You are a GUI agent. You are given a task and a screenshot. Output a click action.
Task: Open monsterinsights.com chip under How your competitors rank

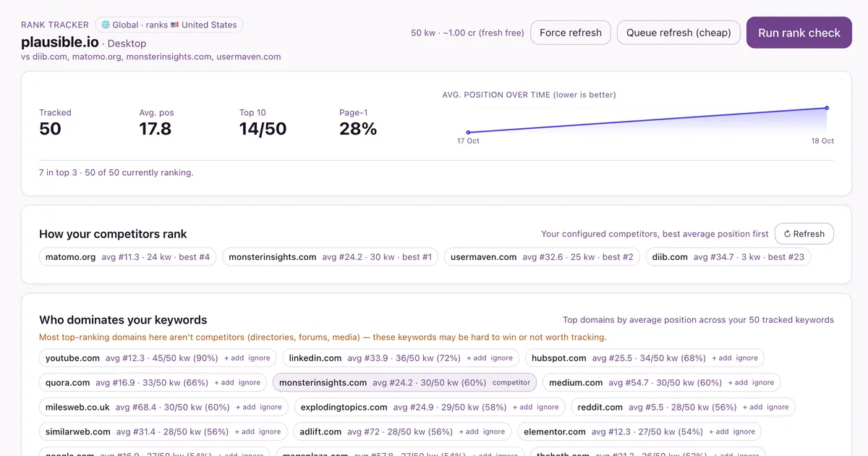coord(331,257)
